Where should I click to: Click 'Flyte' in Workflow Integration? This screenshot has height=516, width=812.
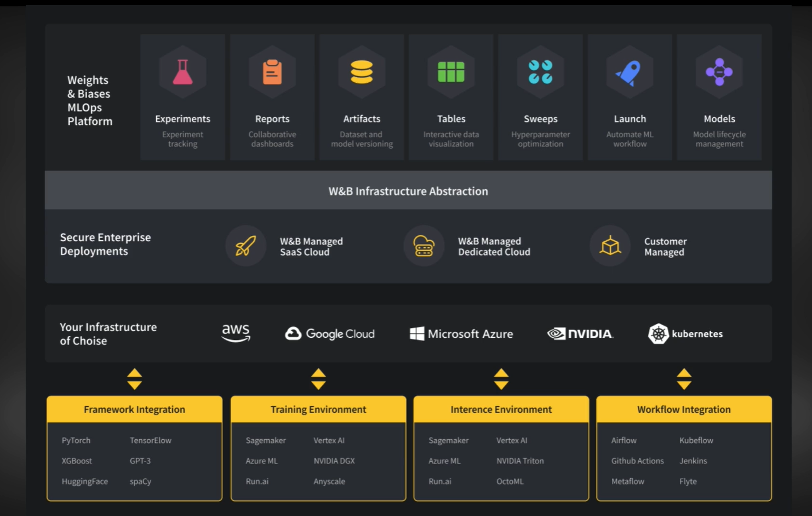click(688, 481)
